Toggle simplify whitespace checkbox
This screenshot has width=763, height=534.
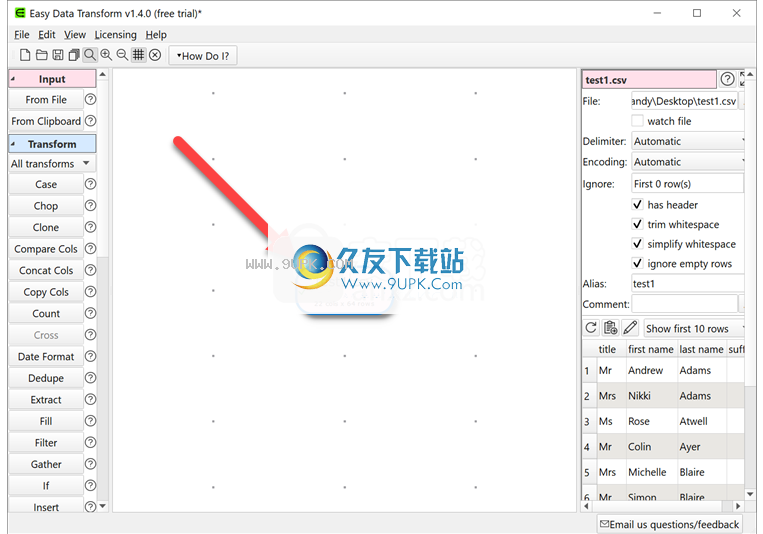(x=637, y=243)
